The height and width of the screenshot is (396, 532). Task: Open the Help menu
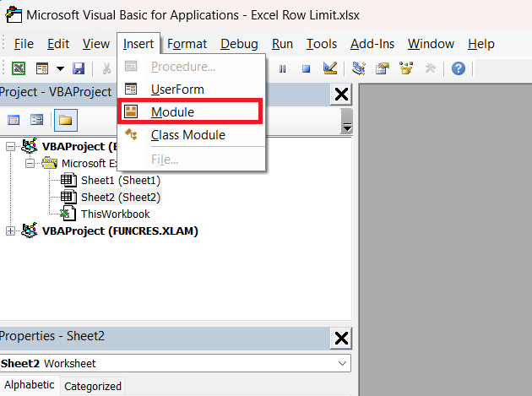[x=481, y=44]
